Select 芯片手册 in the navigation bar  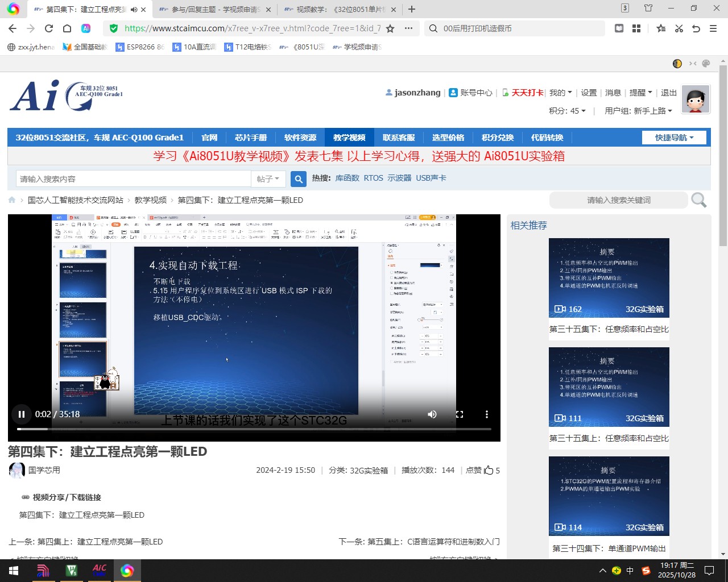tap(251, 137)
